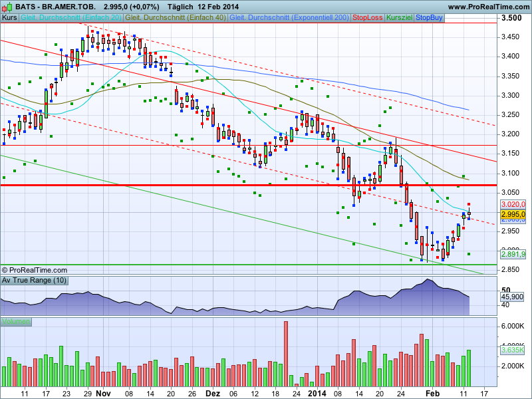This screenshot has height=399, width=532.
Task: Open the Volumen panel label
Action: 16,322
